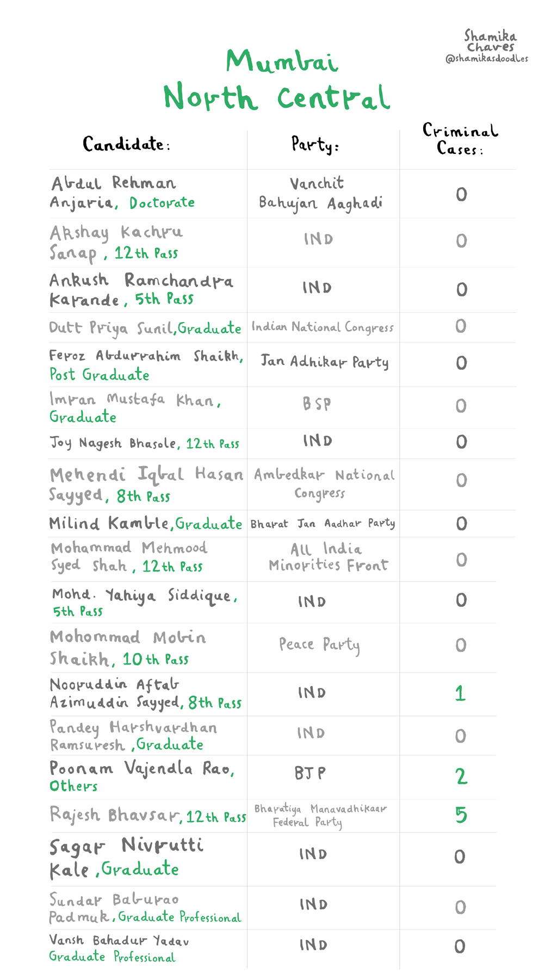Select the Criminal Cases column header
Viewport: 557px width, 980px height.
[460, 139]
